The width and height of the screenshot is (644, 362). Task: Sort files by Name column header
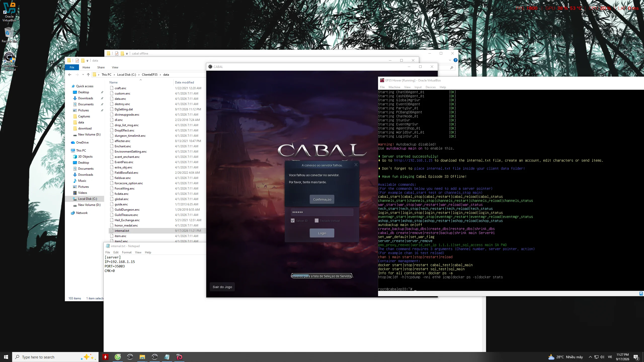click(x=113, y=82)
